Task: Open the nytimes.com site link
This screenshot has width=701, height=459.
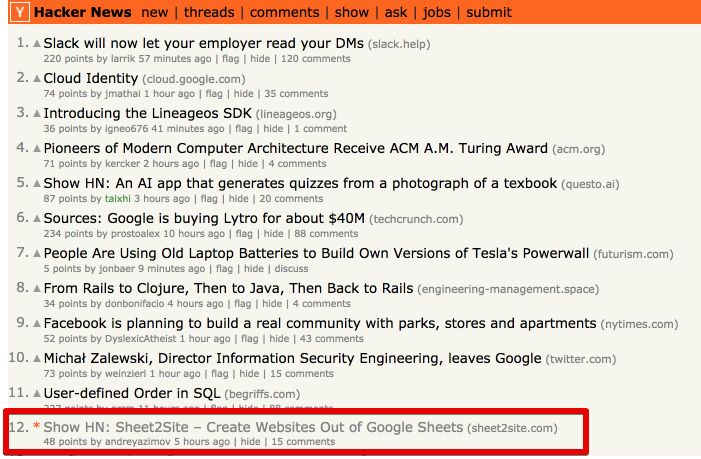Action: [x=639, y=324]
